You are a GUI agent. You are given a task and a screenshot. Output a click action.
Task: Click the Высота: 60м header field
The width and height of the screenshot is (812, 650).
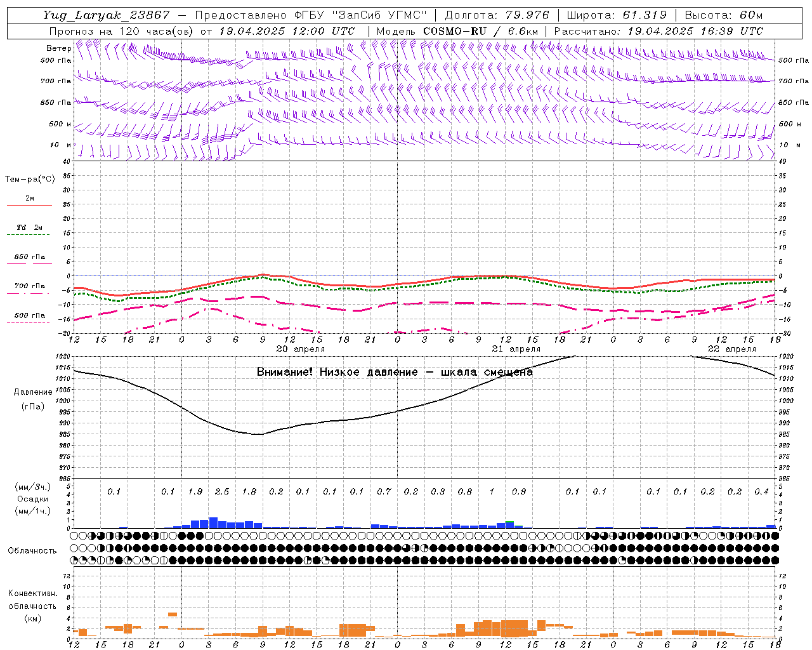point(724,16)
